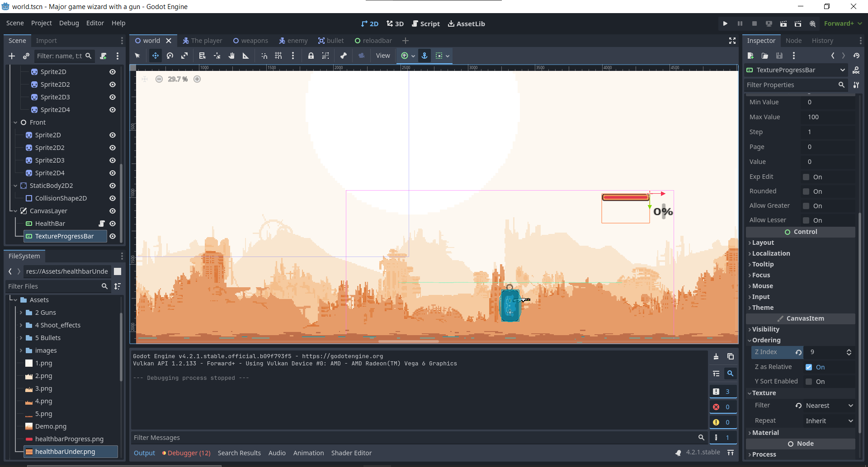Viewport: 868px width, 467px height.
Task: Click the Inspector history refresh icon
Action: click(856, 56)
